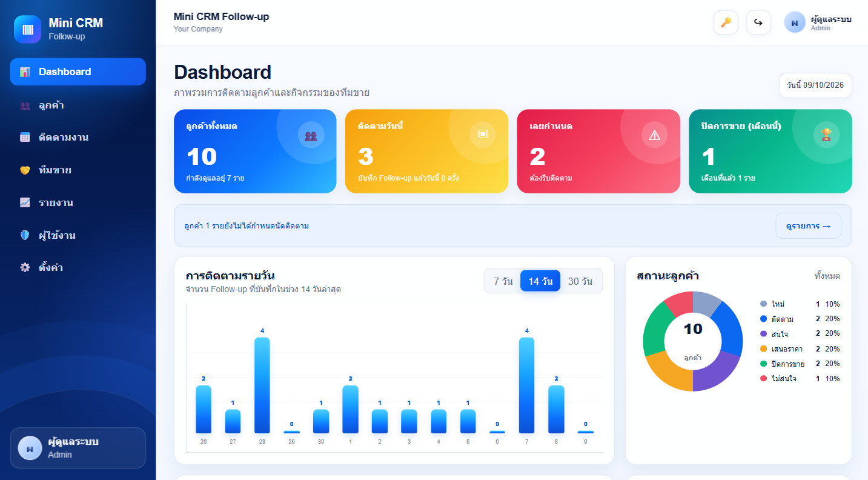This screenshot has width=868, height=480.
Task: Open the ผู้ใช้งาน menu item
Action: (x=78, y=235)
